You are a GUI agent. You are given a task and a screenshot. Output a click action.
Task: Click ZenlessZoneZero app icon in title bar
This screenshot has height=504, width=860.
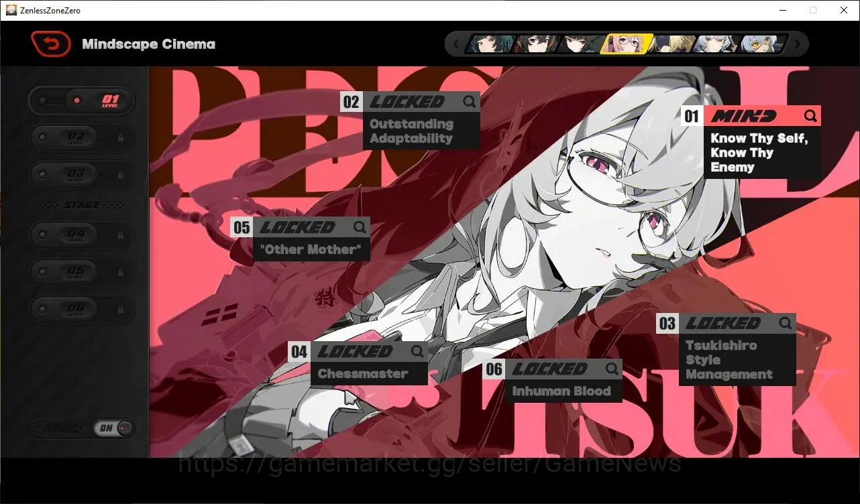click(11, 10)
